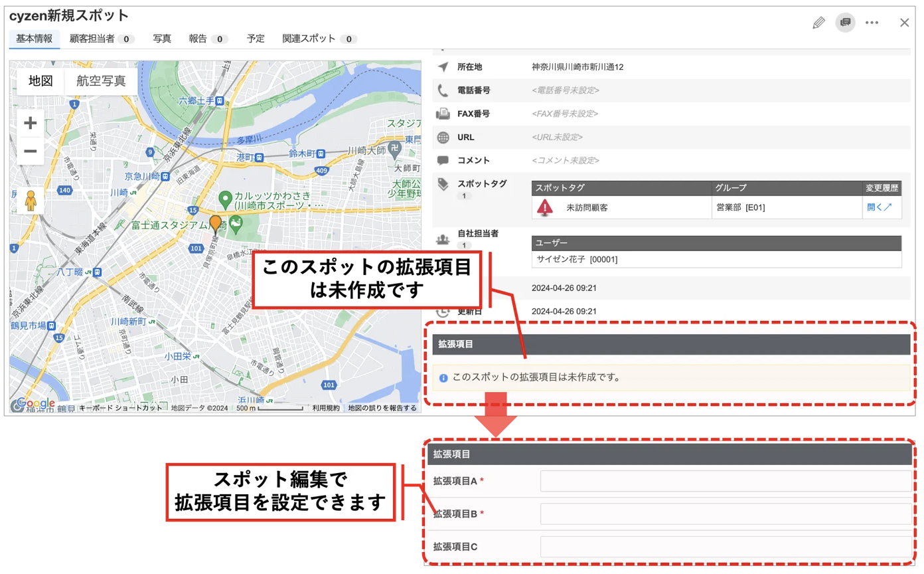Switch to the 基本情報 tab
The height and width of the screenshot is (574, 924).
pyautogui.click(x=35, y=39)
